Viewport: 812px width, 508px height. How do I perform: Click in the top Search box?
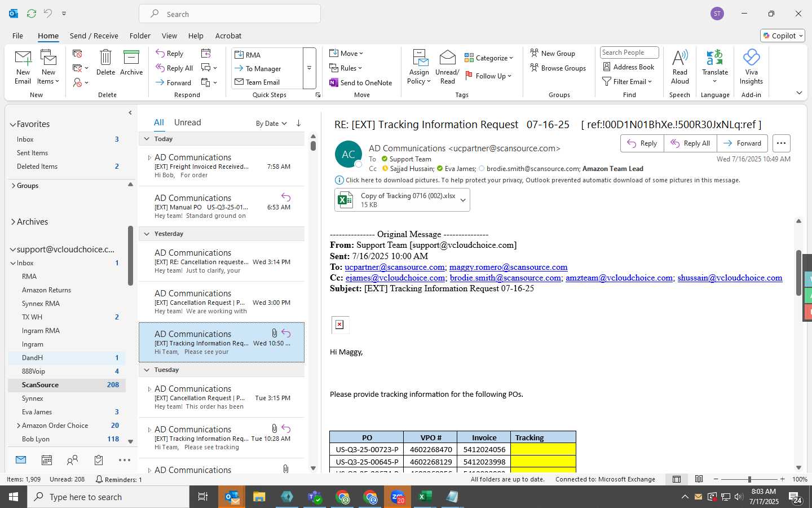(230, 14)
